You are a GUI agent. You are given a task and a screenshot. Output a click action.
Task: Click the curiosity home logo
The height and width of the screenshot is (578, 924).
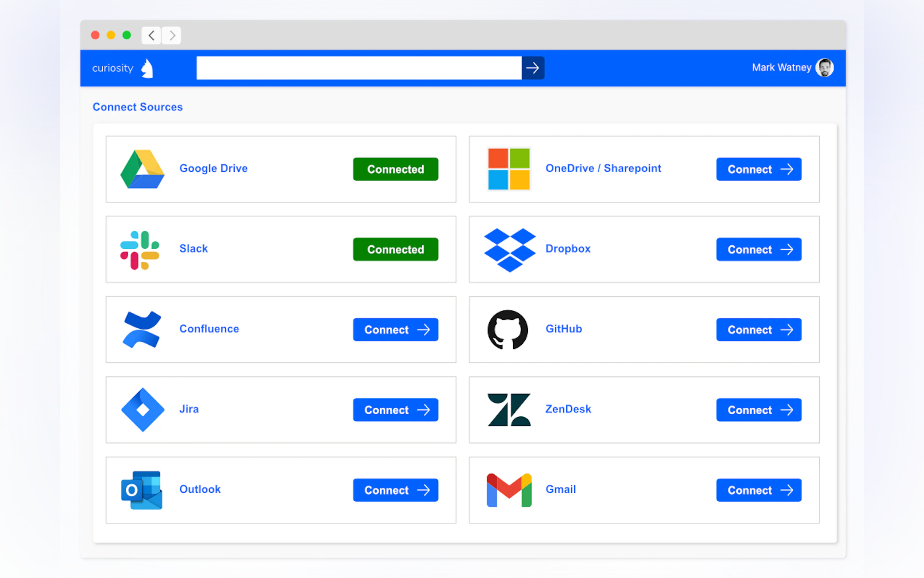pyautogui.click(x=122, y=68)
